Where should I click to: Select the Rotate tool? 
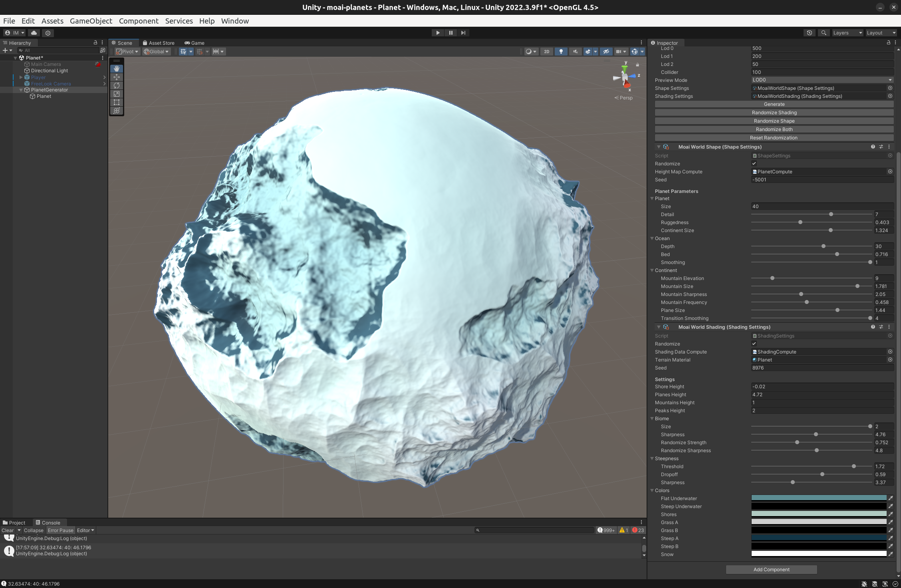(x=116, y=85)
